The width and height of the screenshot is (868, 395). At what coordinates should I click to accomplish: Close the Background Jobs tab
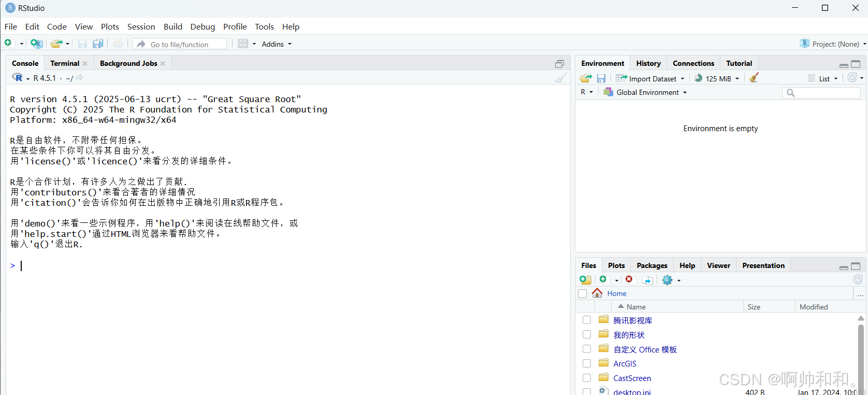tap(163, 63)
